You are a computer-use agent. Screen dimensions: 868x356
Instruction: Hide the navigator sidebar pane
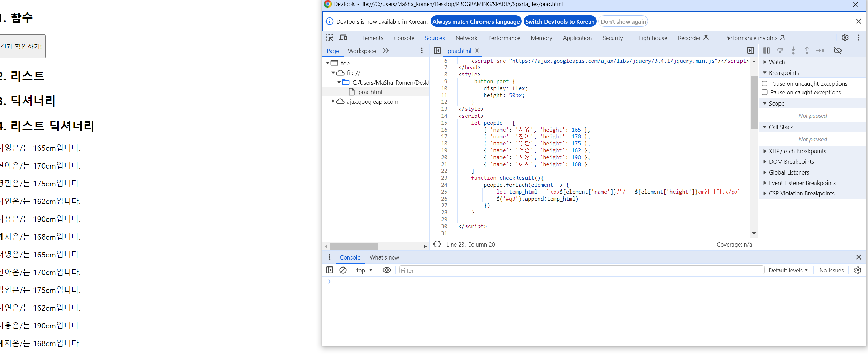coord(437,51)
